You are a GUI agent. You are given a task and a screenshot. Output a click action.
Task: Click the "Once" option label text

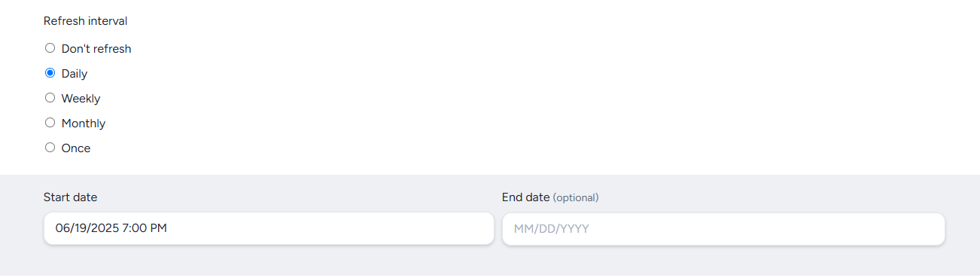click(76, 148)
